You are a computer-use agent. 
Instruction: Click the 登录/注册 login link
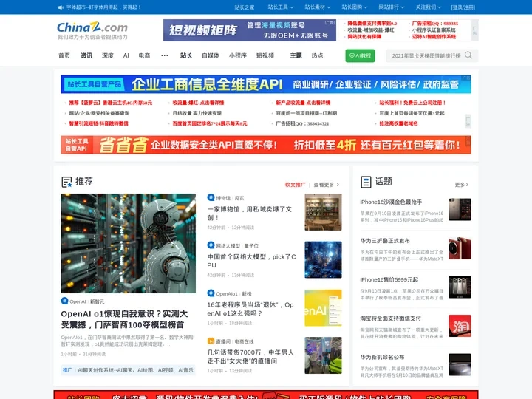pyautogui.click(x=463, y=7)
